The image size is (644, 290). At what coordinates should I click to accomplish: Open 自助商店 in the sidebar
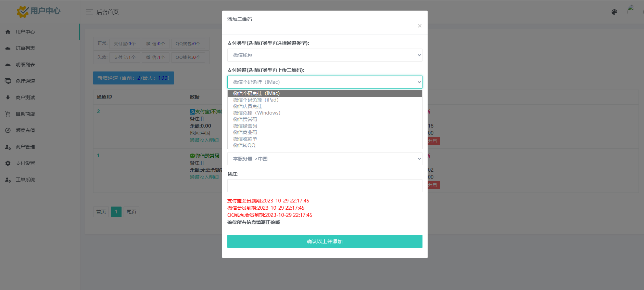(40, 114)
